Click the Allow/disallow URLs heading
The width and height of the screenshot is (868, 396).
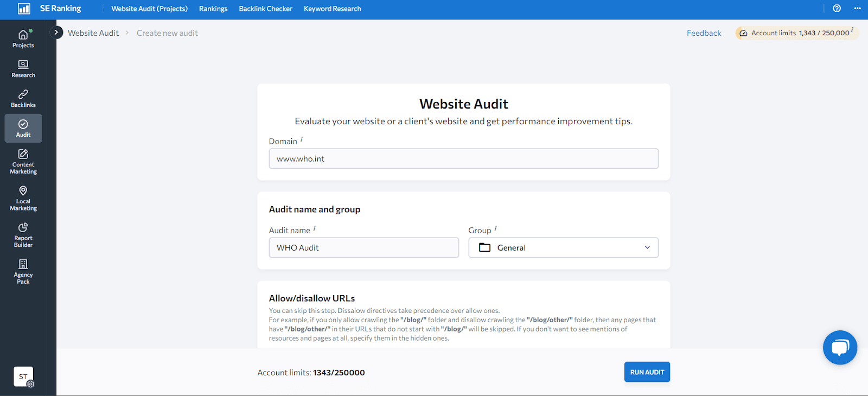(x=312, y=298)
